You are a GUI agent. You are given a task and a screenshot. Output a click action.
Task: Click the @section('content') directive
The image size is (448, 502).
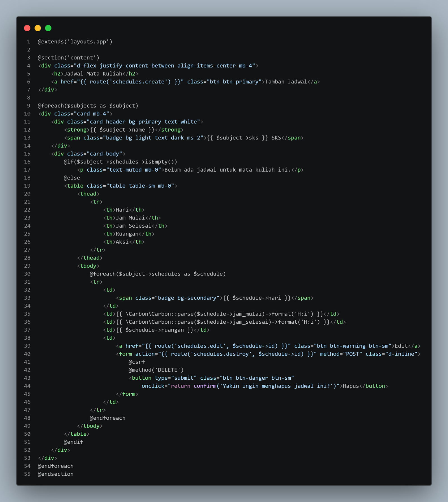click(69, 58)
